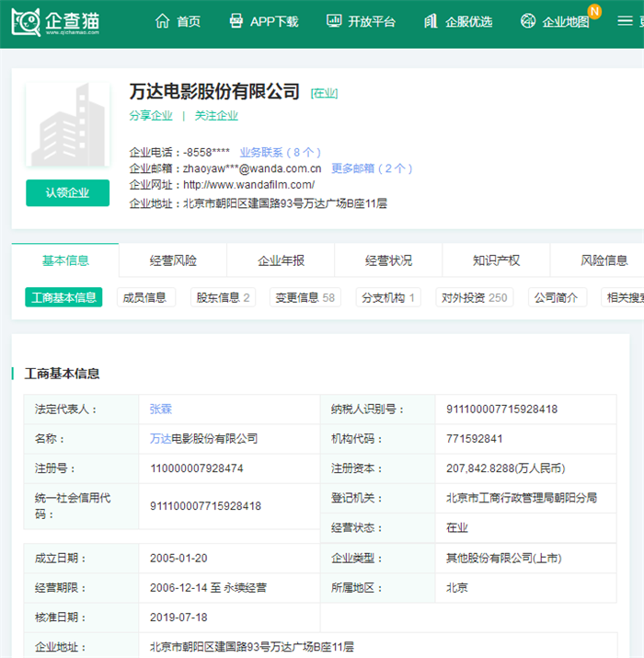
Task: Open 开放平台 in the top navigation
Action: (x=372, y=21)
